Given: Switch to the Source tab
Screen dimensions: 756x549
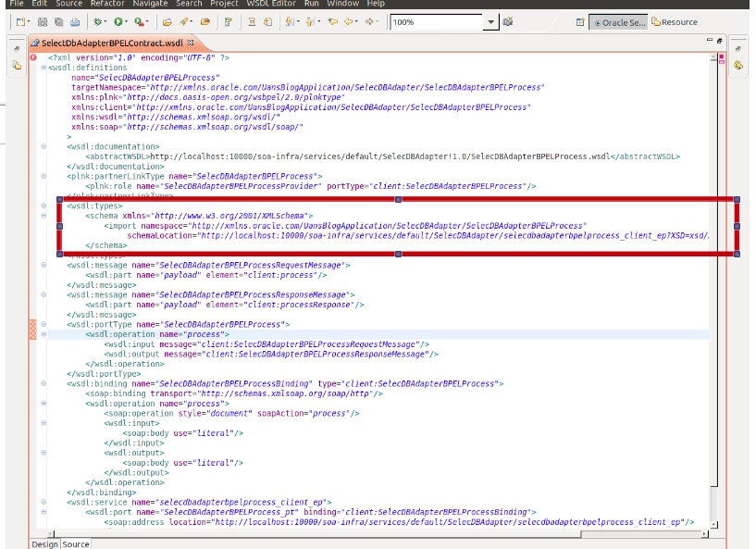Looking at the screenshot, I should pos(76,544).
